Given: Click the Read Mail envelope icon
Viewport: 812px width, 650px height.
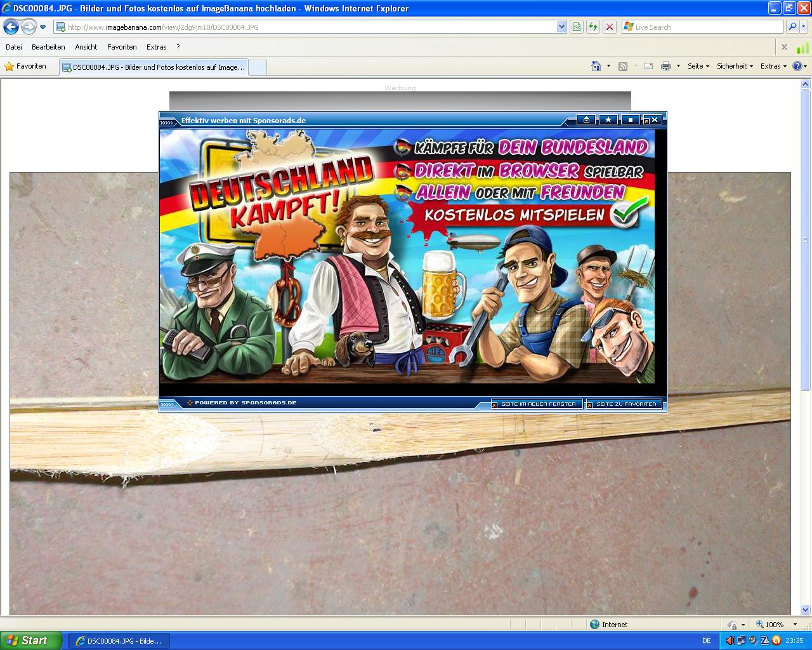Looking at the screenshot, I should click(648, 66).
